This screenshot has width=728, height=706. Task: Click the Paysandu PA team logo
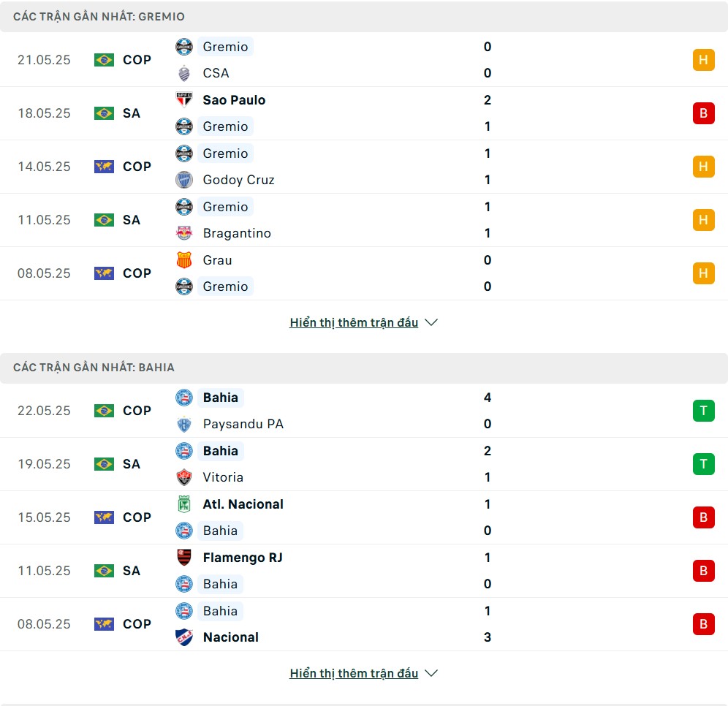click(x=184, y=424)
